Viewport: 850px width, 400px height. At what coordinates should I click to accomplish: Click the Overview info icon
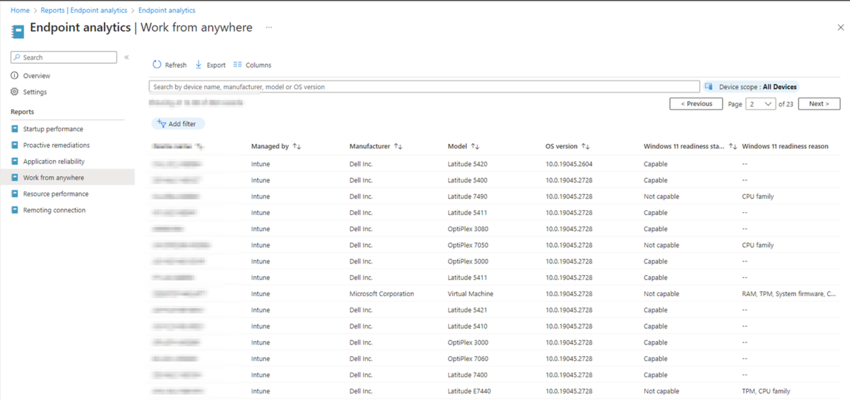tap(15, 76)
